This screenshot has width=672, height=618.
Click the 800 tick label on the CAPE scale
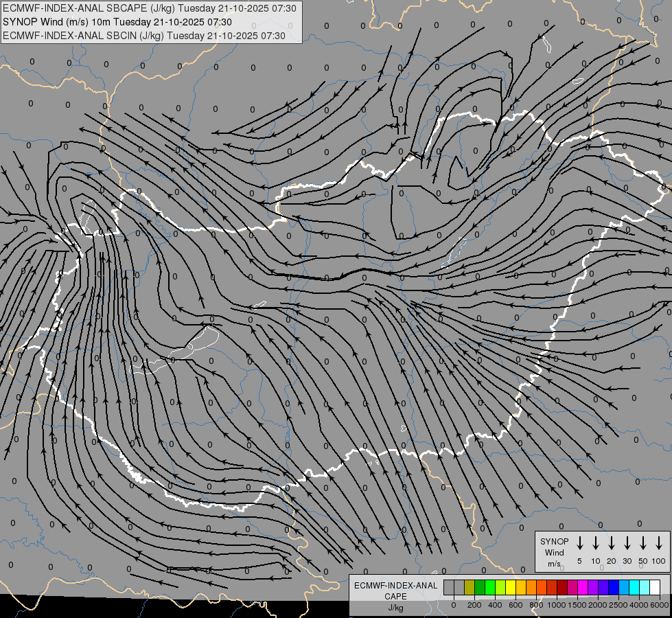[536, 605]
